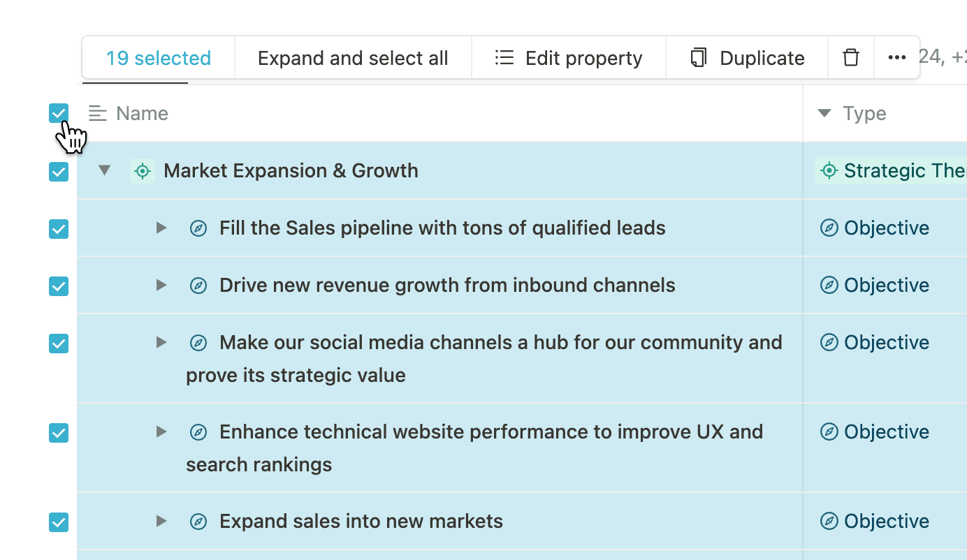
Task: Click the trash delete icon in toolbar
Action: [850, 58]
